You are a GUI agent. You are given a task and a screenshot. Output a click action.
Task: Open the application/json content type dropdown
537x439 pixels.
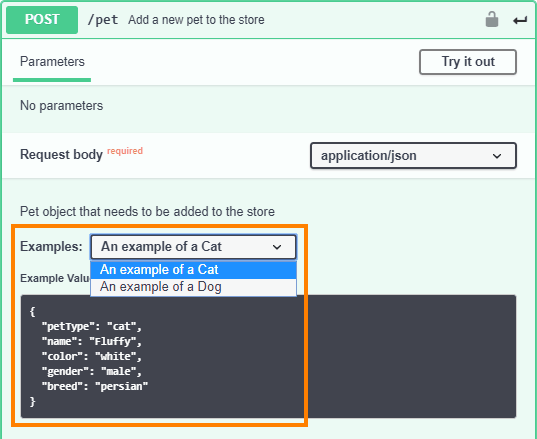[413, 156]
